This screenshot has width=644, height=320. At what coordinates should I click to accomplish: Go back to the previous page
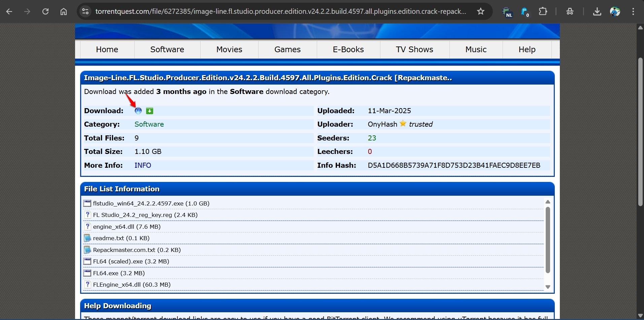(x=9, y=11)
